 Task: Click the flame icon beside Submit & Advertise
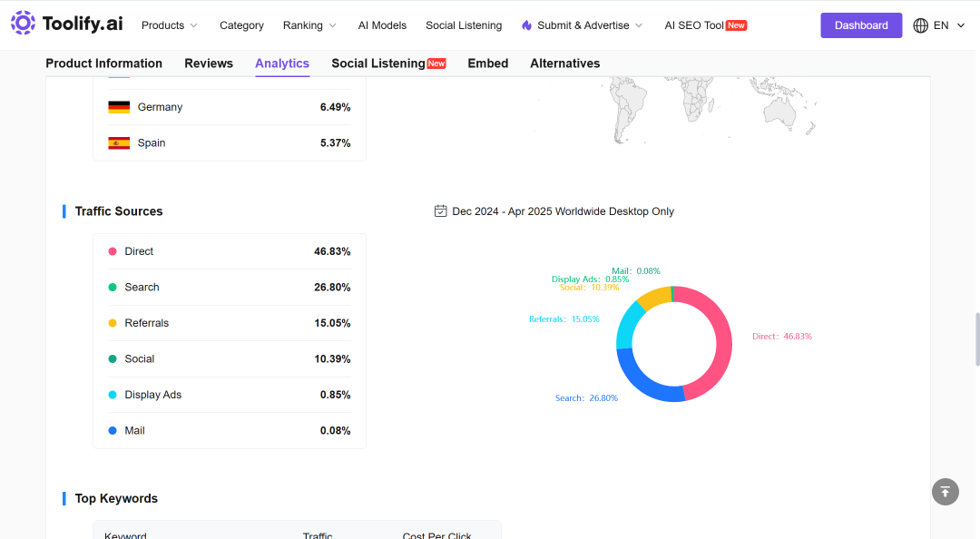click(x=527, y=25)
